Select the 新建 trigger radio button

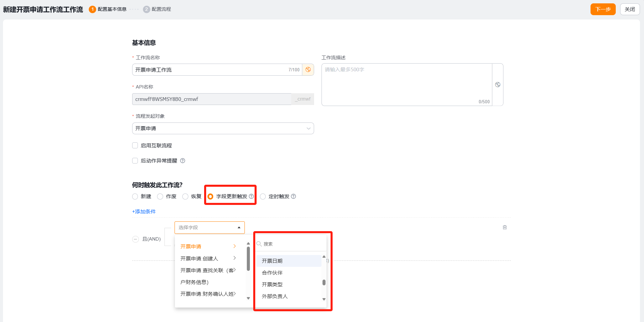[x=135, y=196]
